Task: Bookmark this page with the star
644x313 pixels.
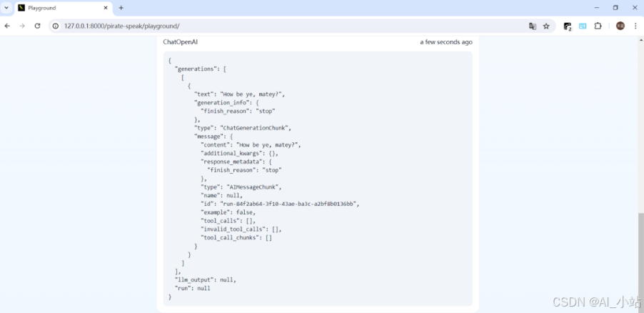Action: point(546,26)
